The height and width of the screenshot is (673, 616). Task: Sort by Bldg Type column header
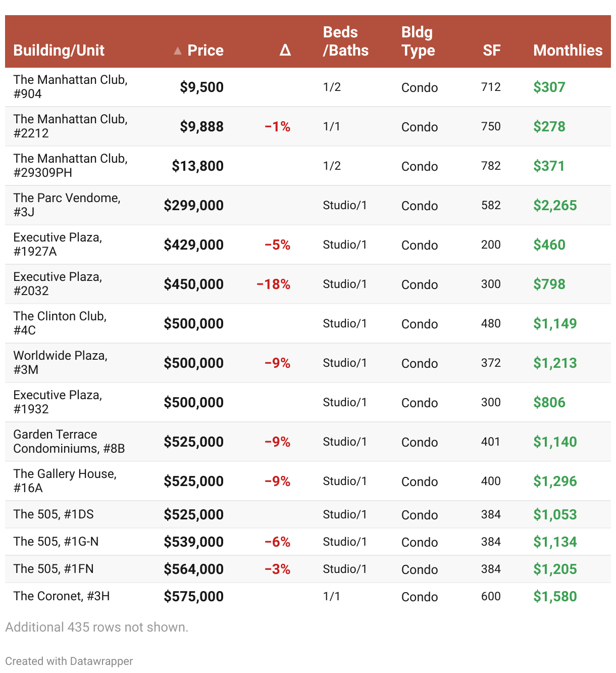(x=418, y=41)
